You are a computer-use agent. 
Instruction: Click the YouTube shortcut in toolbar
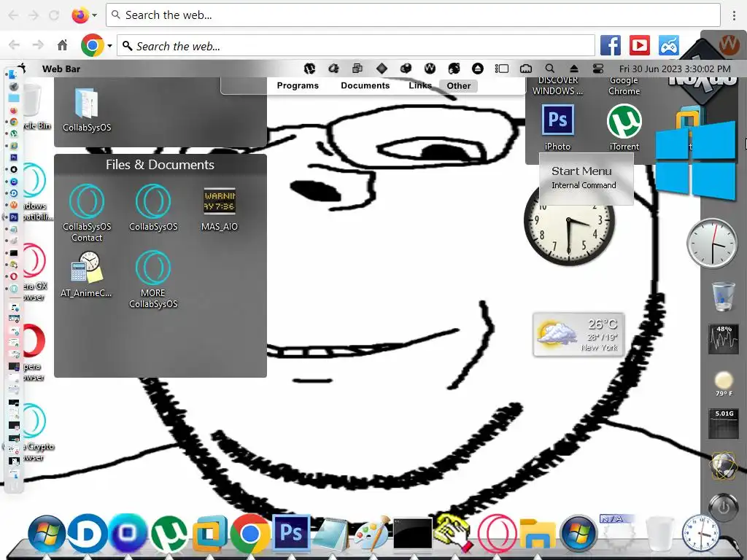tap(639, 46)
